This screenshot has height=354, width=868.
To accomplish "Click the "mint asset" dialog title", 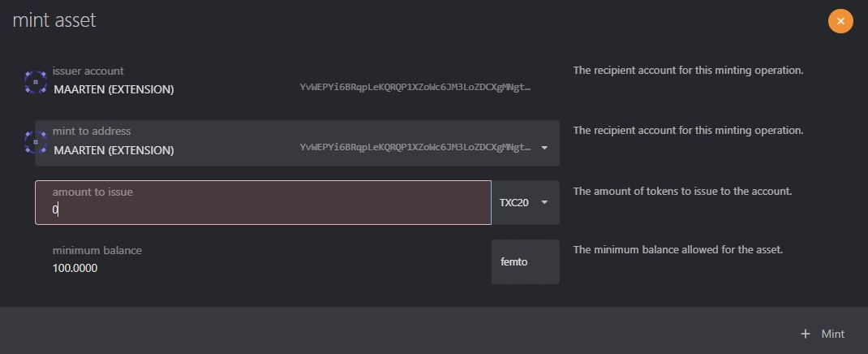I will pos(54,20).
